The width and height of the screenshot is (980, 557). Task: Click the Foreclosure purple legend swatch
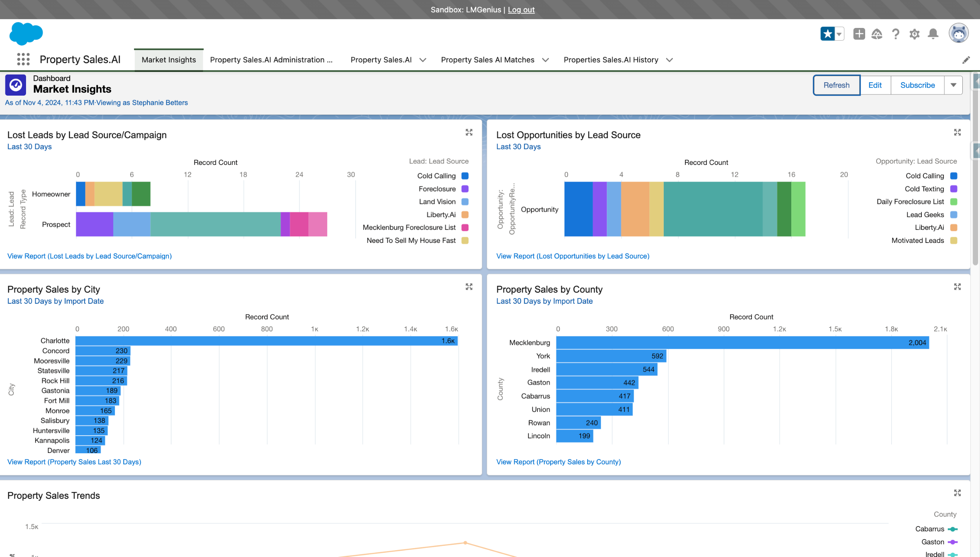click(x=465, y=189)
